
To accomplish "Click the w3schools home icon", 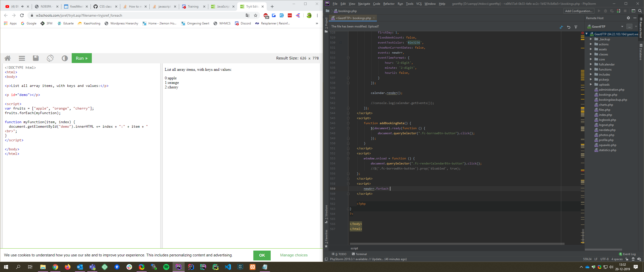I will [x=8, y=58].
